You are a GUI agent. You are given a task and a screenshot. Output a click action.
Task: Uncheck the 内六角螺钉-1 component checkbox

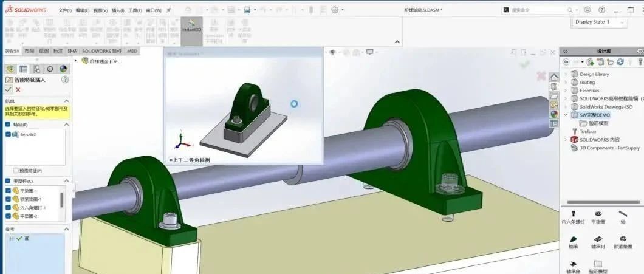[x=9, y=208]
